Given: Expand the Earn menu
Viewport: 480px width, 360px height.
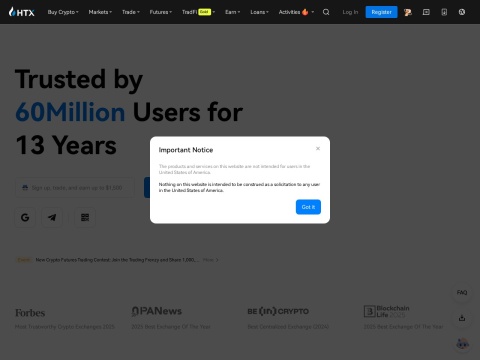Looking at the screenshot, I should [233, 12].
